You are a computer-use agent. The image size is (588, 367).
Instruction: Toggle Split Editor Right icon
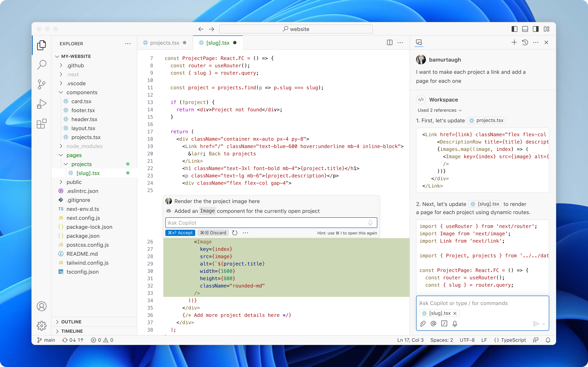[390, 42]
